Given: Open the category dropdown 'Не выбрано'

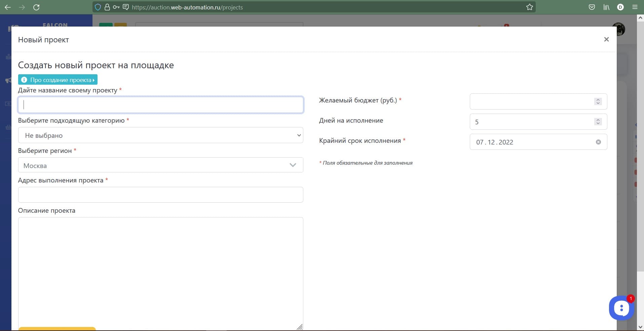Looking at the screenshot, I should click(160, 135).
